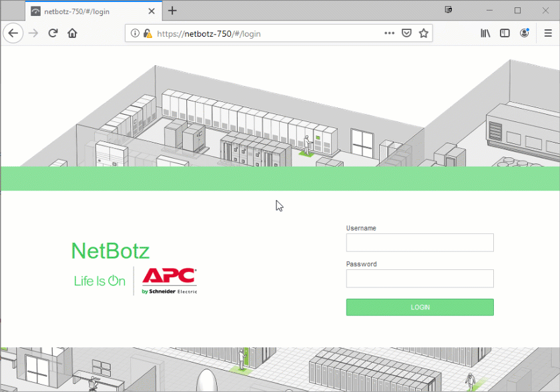Toggle the sidebar view icon

click(x=505, y=33)
